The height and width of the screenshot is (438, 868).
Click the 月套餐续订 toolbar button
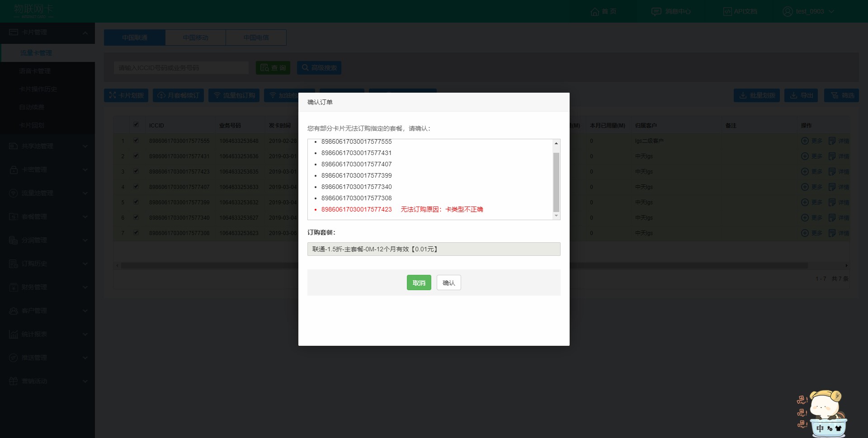(x=179, y=95)
